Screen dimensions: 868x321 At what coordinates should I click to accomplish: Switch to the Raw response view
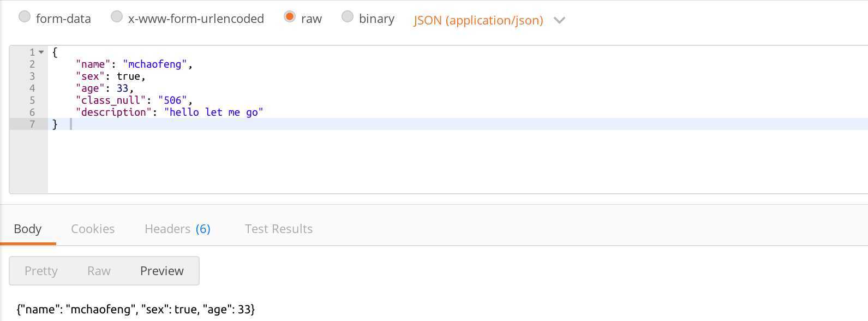tap(99, 271)
